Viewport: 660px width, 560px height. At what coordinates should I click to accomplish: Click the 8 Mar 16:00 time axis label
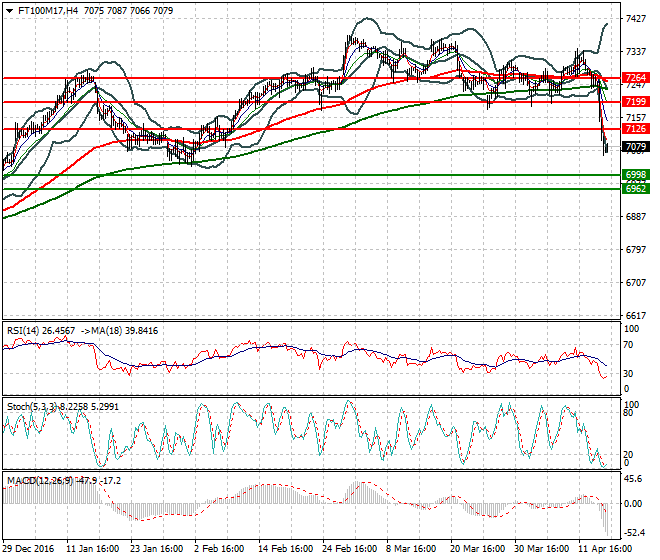(x=411, y=549)
